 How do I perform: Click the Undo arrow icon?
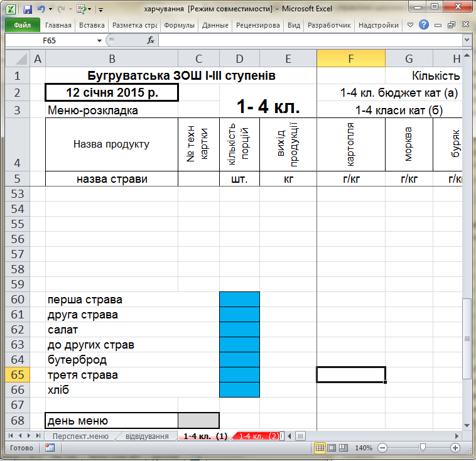tap(41, 9)
